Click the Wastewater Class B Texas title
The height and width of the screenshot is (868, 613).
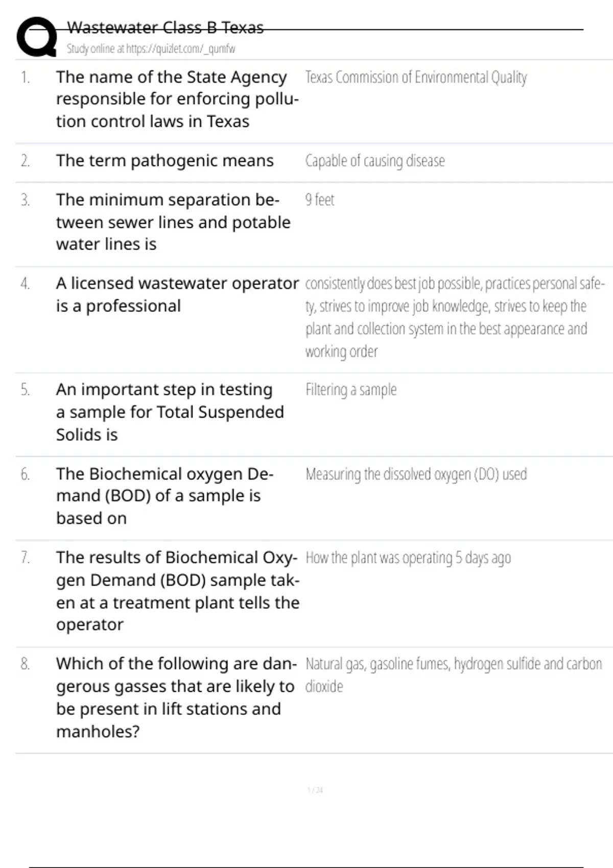(x=165, y=28)
